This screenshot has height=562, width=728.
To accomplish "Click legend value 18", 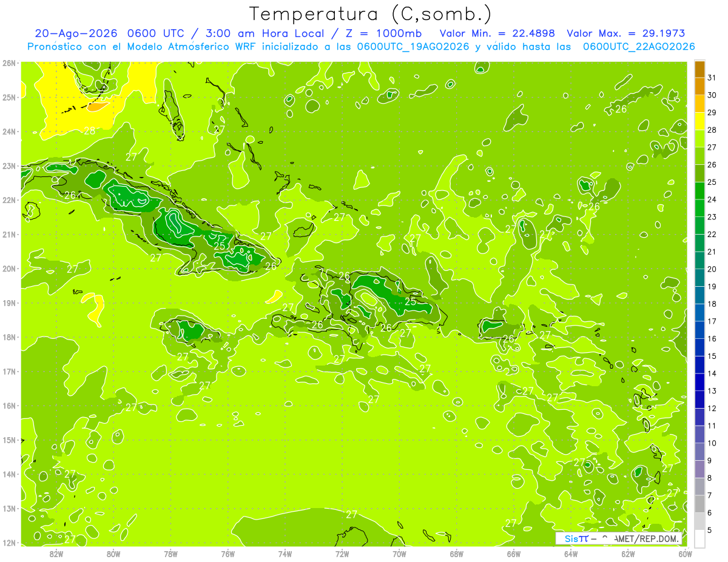I will coord(712,304).
